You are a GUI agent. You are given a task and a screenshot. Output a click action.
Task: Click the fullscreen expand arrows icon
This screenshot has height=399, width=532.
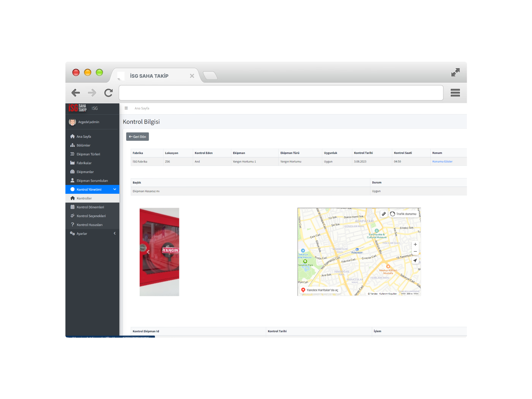(455, 72)
